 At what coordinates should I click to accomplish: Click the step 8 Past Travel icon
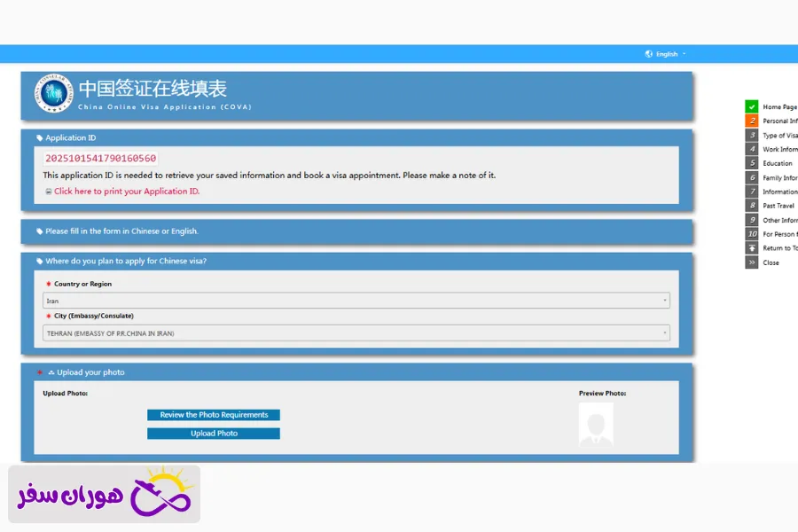(x=752, y=206)
